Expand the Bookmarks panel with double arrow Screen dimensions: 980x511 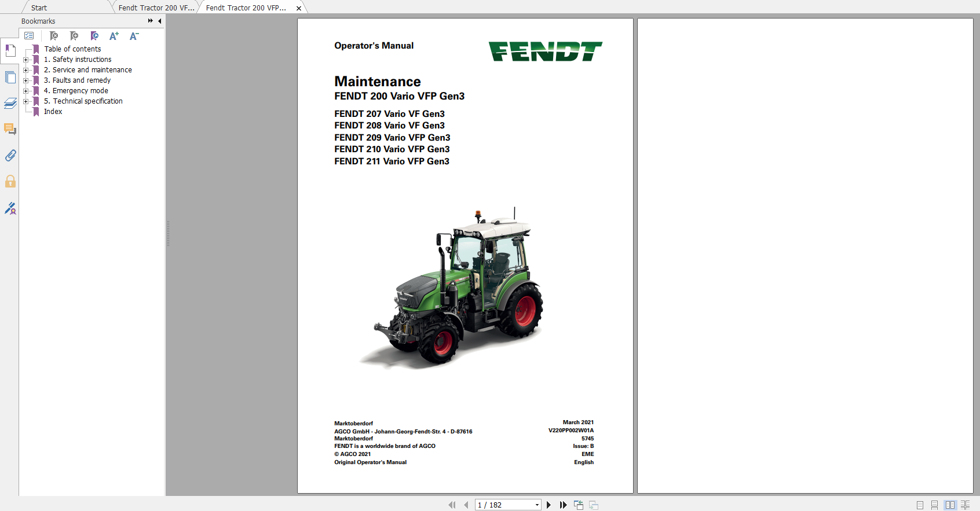point(151,21)
